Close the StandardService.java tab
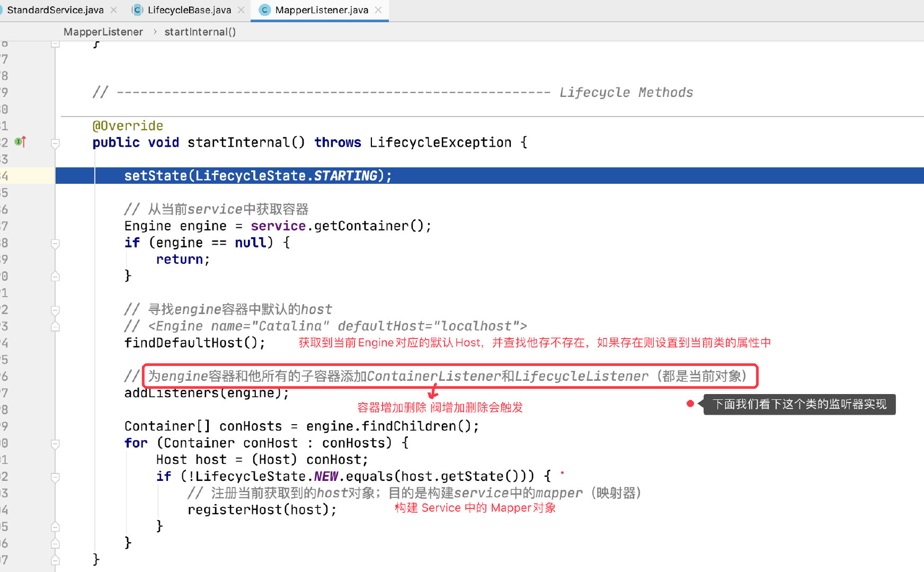Image resolution: width=924 pixels, height=572 pixels. point(113,10)
